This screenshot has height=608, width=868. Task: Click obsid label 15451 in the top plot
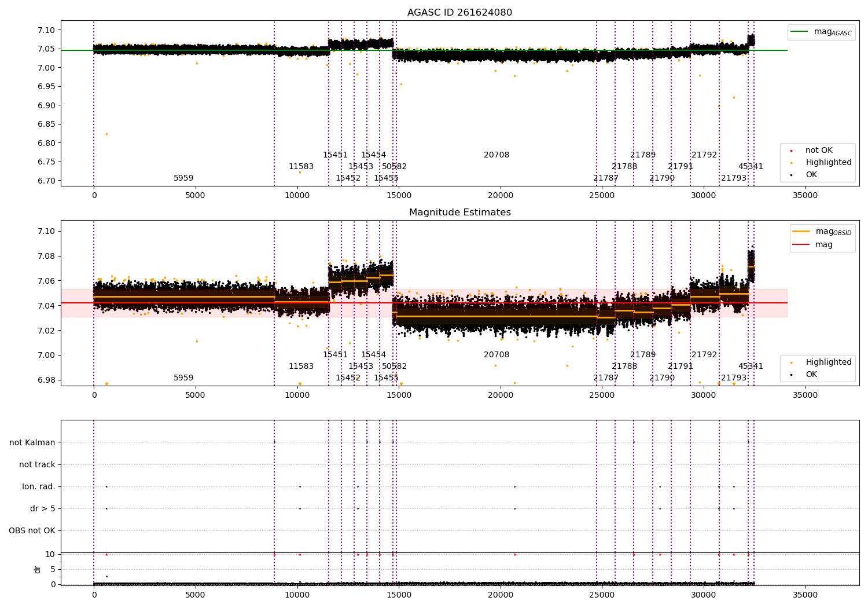[335, 155]
